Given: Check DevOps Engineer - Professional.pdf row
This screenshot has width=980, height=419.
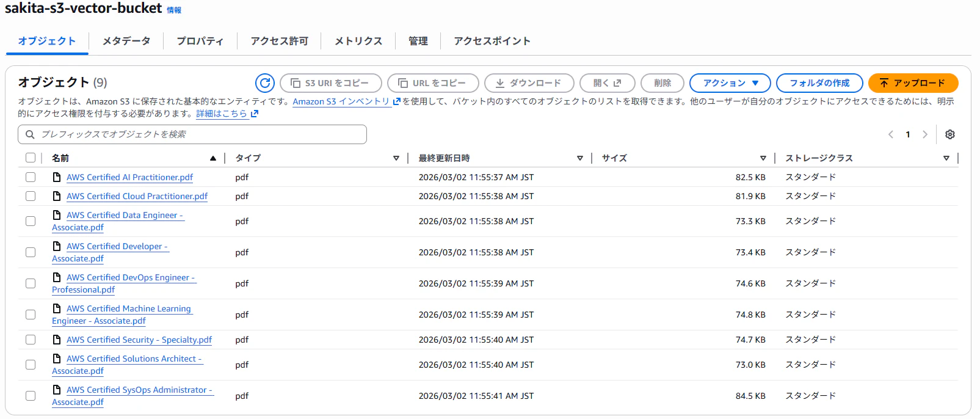Looking at the screenshot, I should point(31,283).
